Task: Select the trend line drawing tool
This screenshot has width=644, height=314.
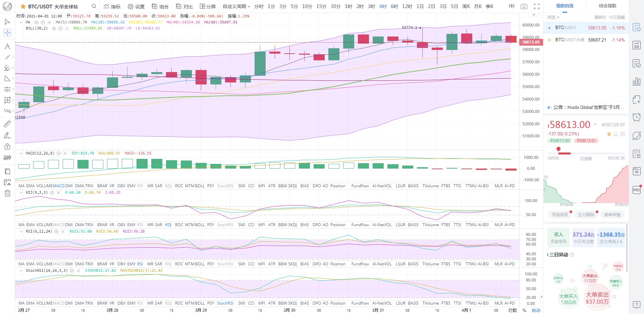Action: (x=7, y=57)
